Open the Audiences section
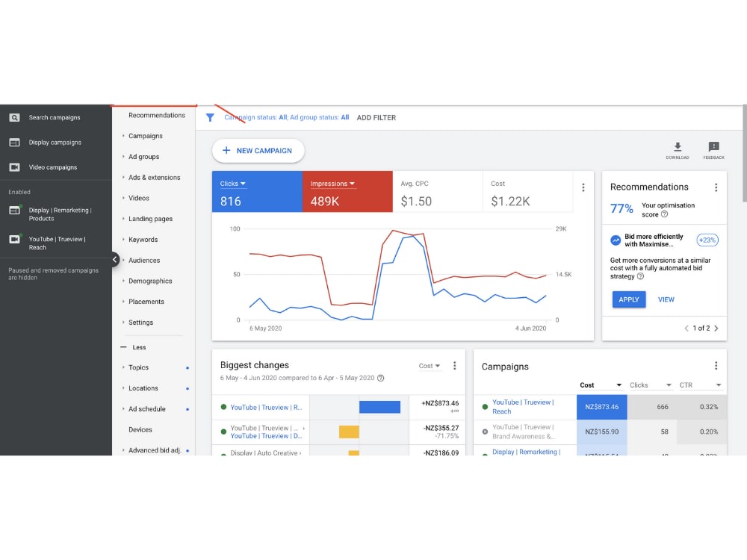The height and width of the screenshot is (560, 747). [x=144, y=260]
